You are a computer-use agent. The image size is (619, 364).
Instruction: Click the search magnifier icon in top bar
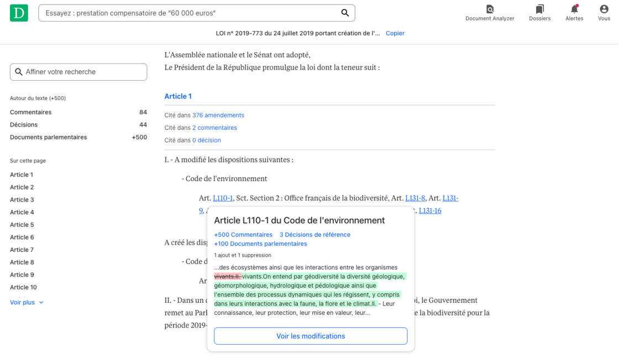(x=345, y=13)
